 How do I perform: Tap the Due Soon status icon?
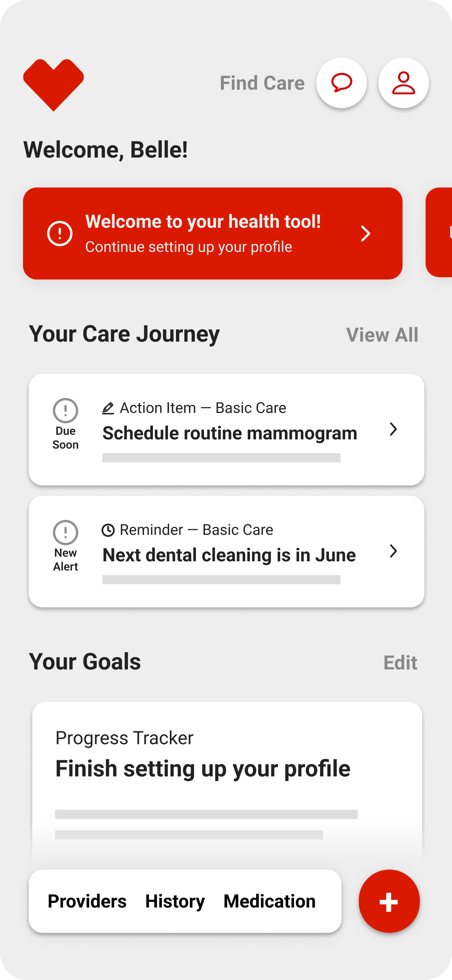(66, 411)
